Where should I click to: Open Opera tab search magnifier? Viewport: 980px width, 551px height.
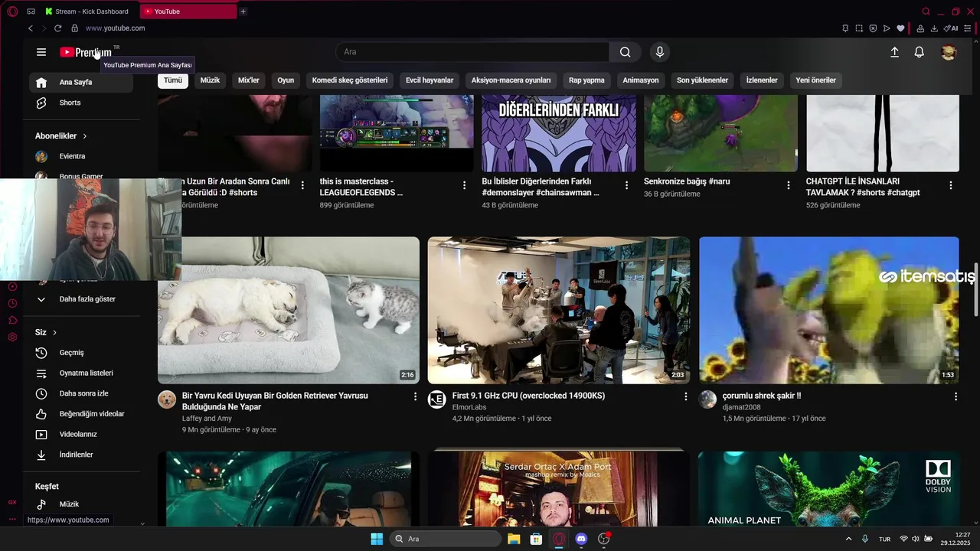pyautogui.click(x=926, y=11)
